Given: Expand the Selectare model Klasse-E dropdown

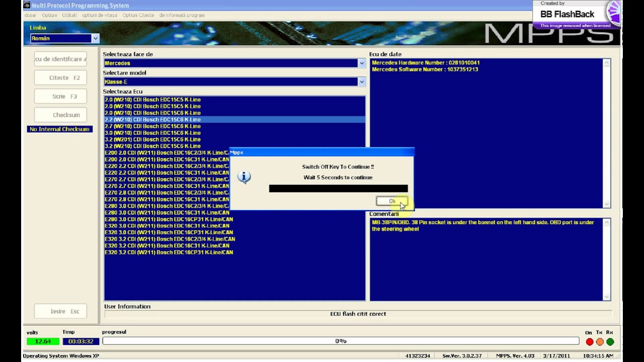Looking at the screenshot, I should [361, 82].
